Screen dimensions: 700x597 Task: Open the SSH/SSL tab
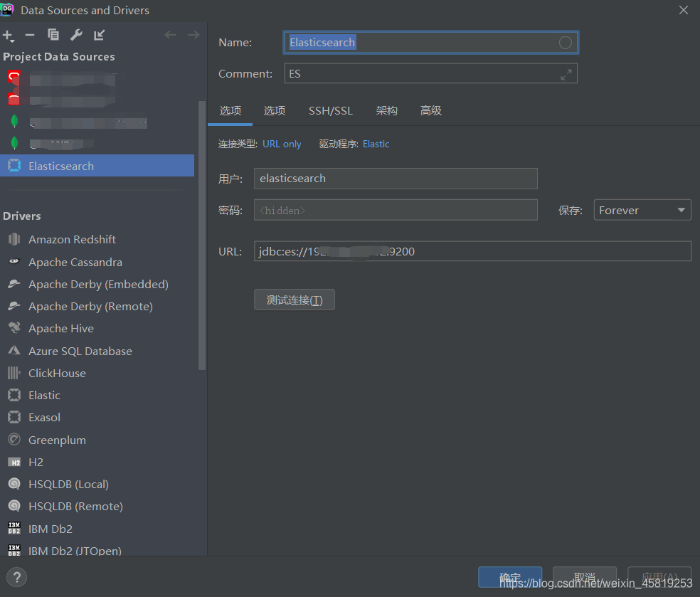[331, 111]
